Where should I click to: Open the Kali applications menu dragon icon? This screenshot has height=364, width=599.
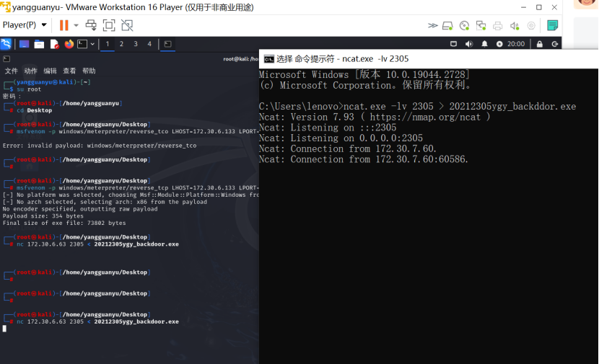(6, 44)
